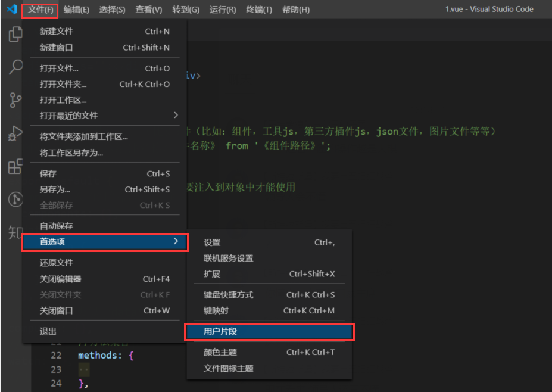Click 保存 menu entry

(x=105, y=173)
